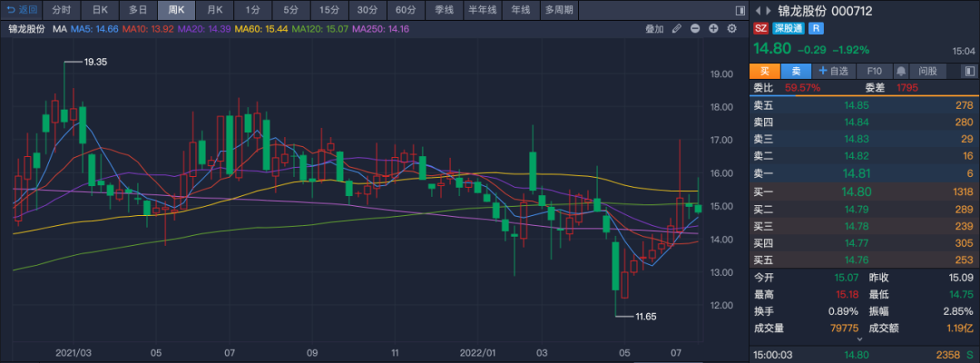Image resolution: width=980 pixels, height=363 pixels.
Task: Click the orange 买 buy button
Action: tap(764, 71)
